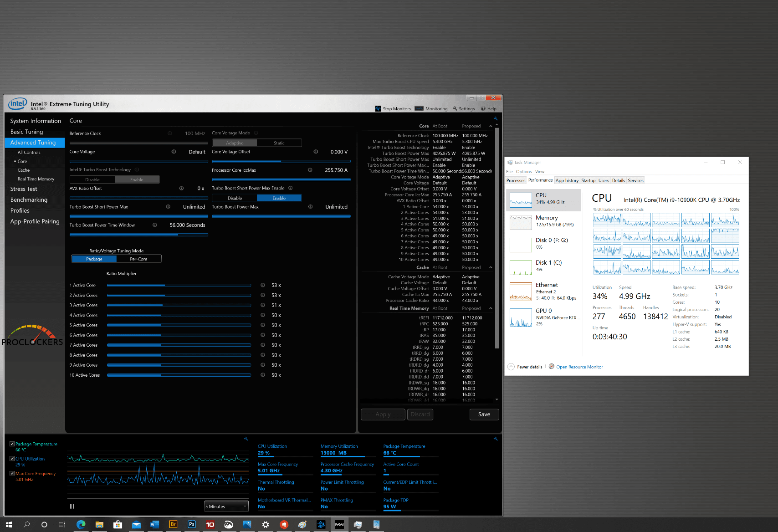
Task: Open Advanced Tuning in sidebar
Action: (35, 143)
